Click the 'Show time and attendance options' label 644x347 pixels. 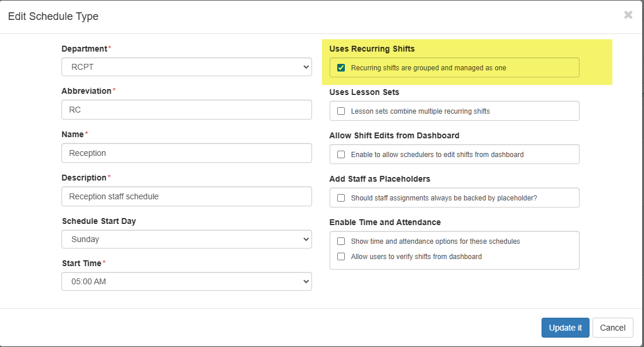pos(435,241)
